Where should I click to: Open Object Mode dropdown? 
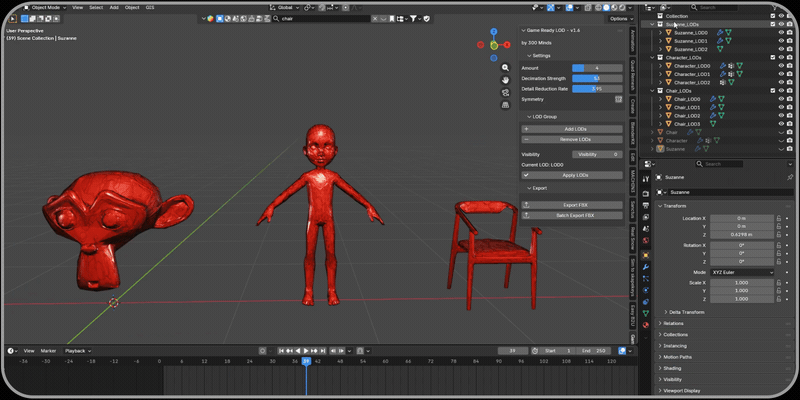[x=45, y=8]
